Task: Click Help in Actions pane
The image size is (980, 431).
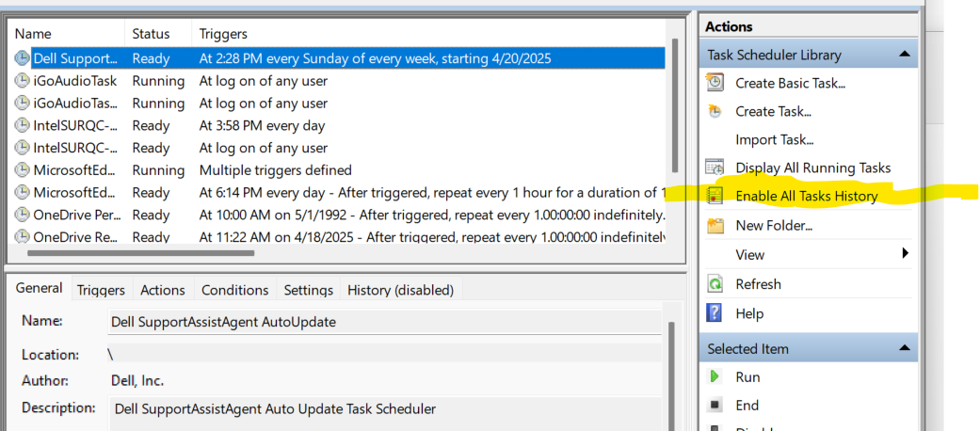Action: (x=749, y=313)
